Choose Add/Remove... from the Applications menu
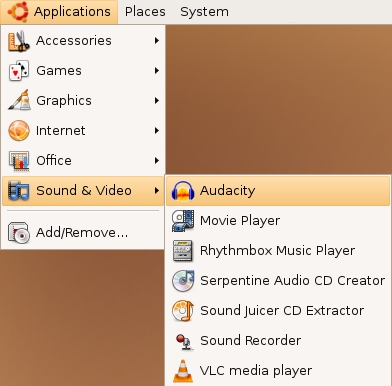This screenshot has width=392, height=386. [x=83, y=232]
